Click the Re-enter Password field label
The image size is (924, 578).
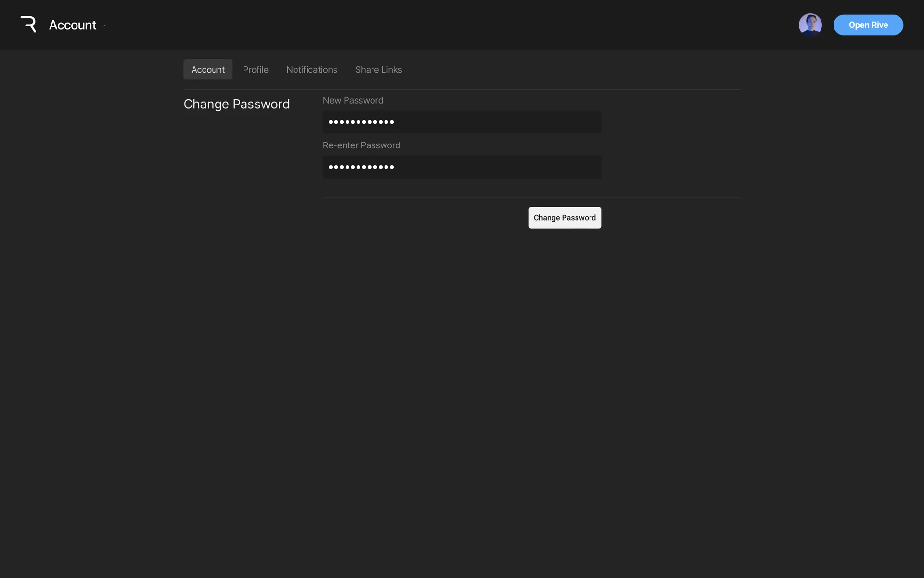361,145
